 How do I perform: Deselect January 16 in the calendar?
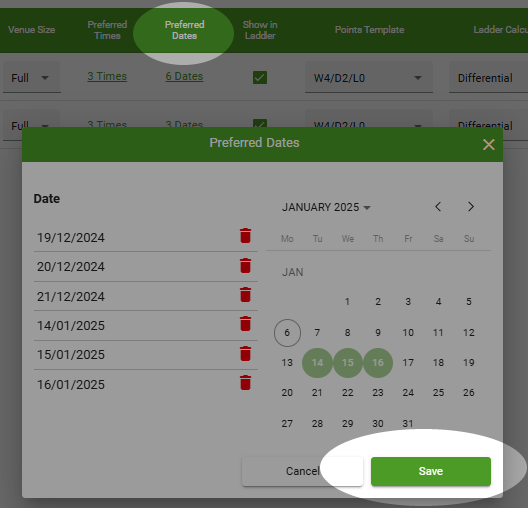tap(378, 363)
